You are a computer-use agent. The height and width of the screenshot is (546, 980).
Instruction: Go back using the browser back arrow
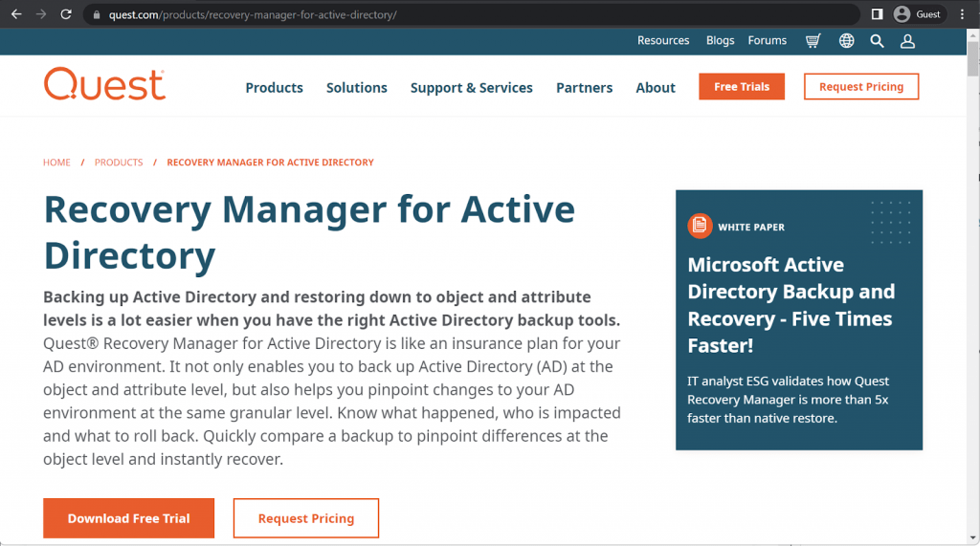[16, 14]
